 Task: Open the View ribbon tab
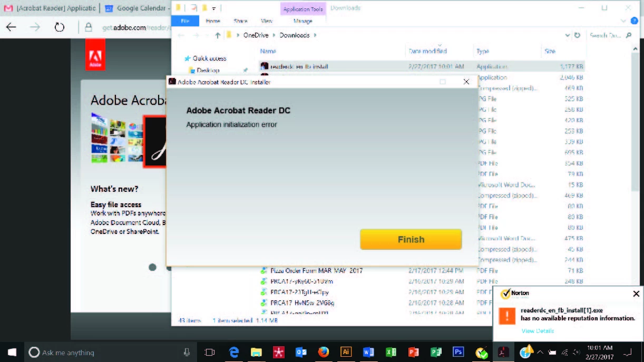(267, 21)
